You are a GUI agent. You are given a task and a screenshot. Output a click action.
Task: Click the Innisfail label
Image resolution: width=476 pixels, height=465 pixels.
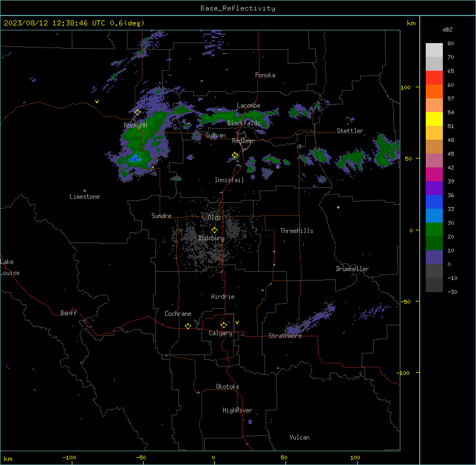click(229, 180)
